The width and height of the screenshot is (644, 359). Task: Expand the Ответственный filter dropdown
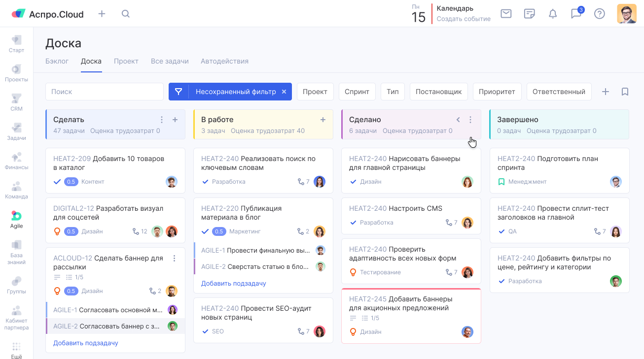pyautogui.click(x=559, y=92)
